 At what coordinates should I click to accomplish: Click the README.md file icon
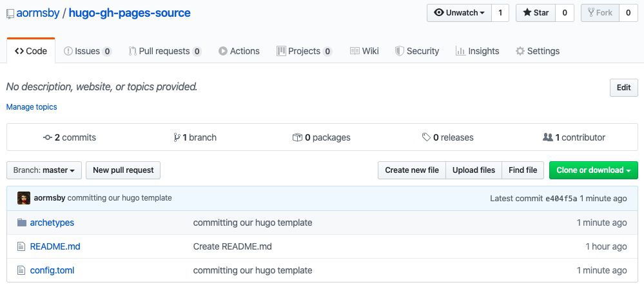21,246
